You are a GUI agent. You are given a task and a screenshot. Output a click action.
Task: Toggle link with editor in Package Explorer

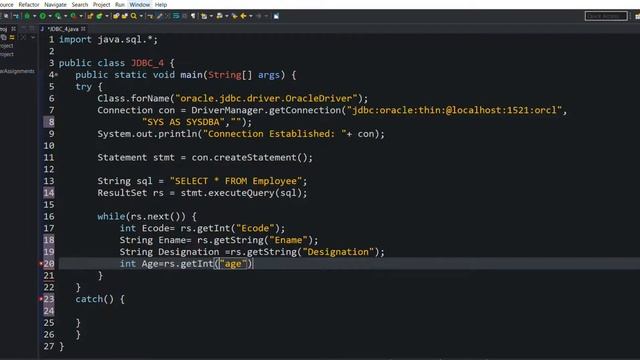[x=12, y=37]
